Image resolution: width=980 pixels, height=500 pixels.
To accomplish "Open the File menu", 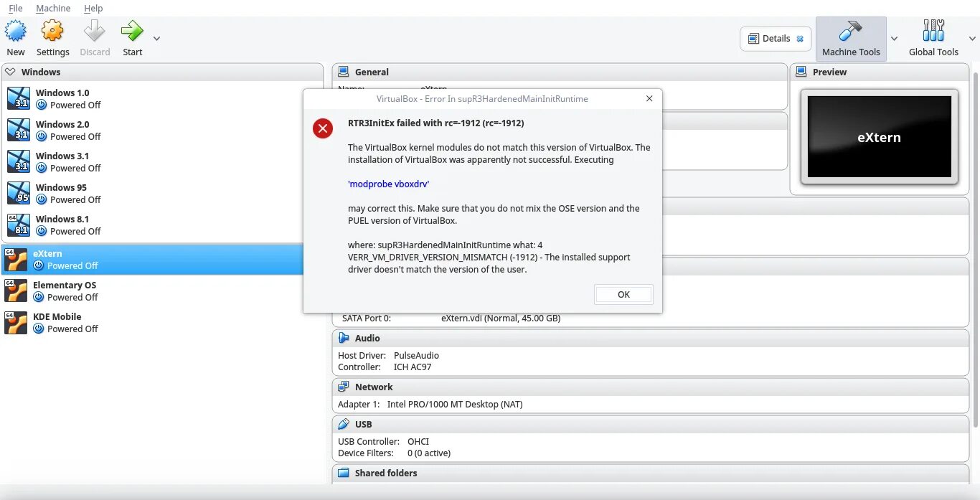I will tap(15, 8).
